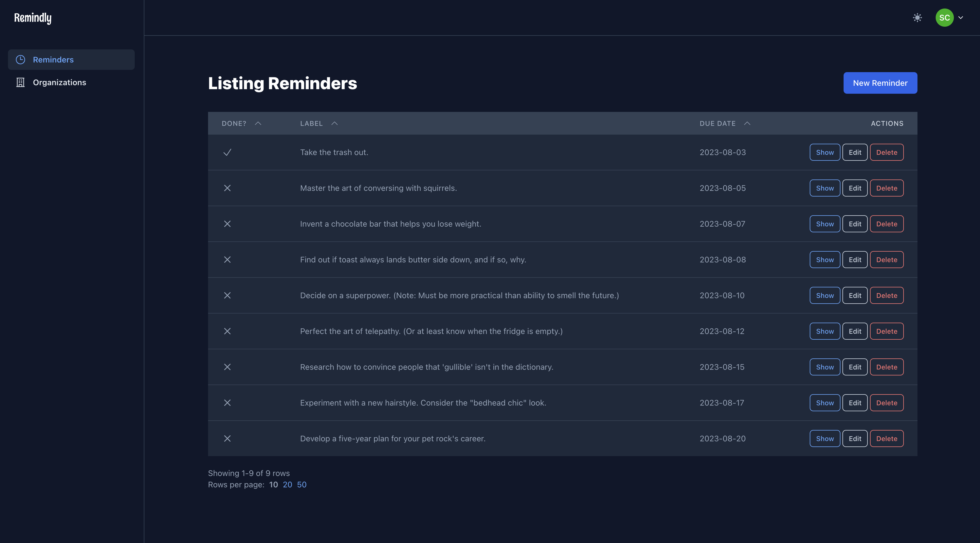Set rows per page to 50
This screenshot has width=980, height=543.
(302, 484)
